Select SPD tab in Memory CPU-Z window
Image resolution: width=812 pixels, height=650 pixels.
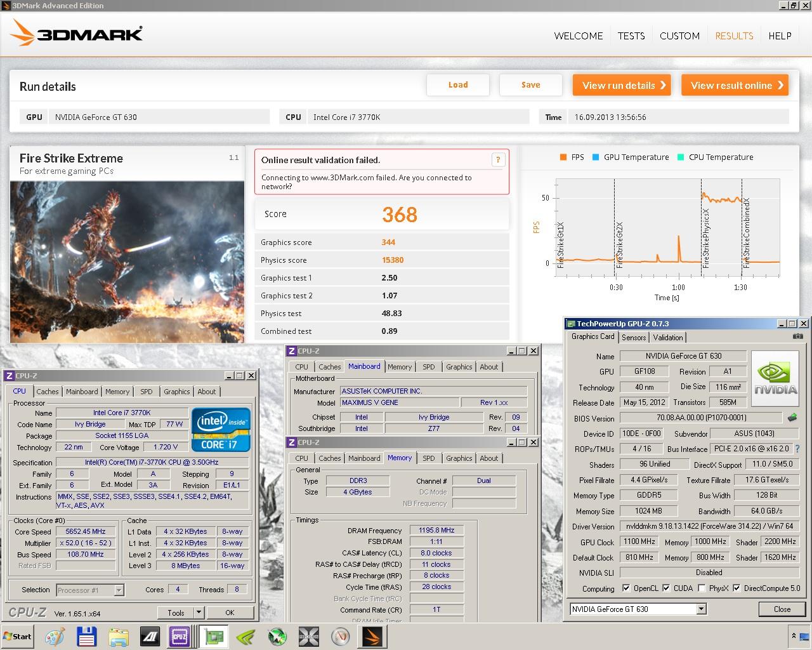(429, 458)
